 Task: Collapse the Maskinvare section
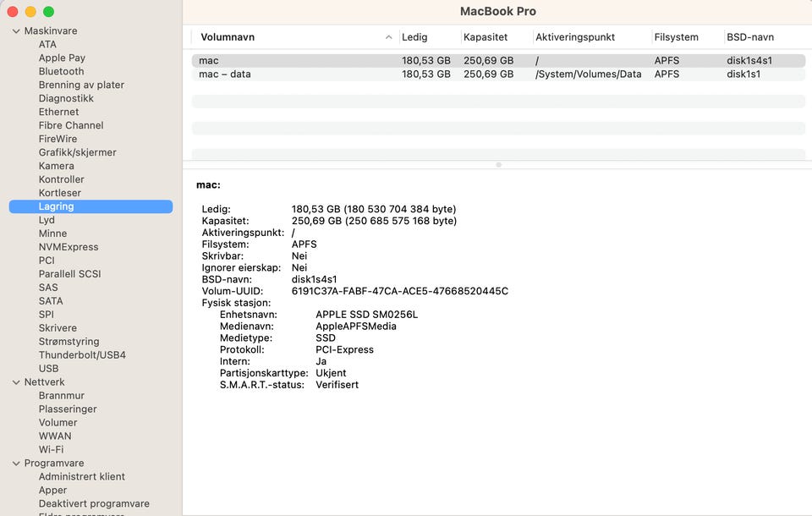coord(16,31)
